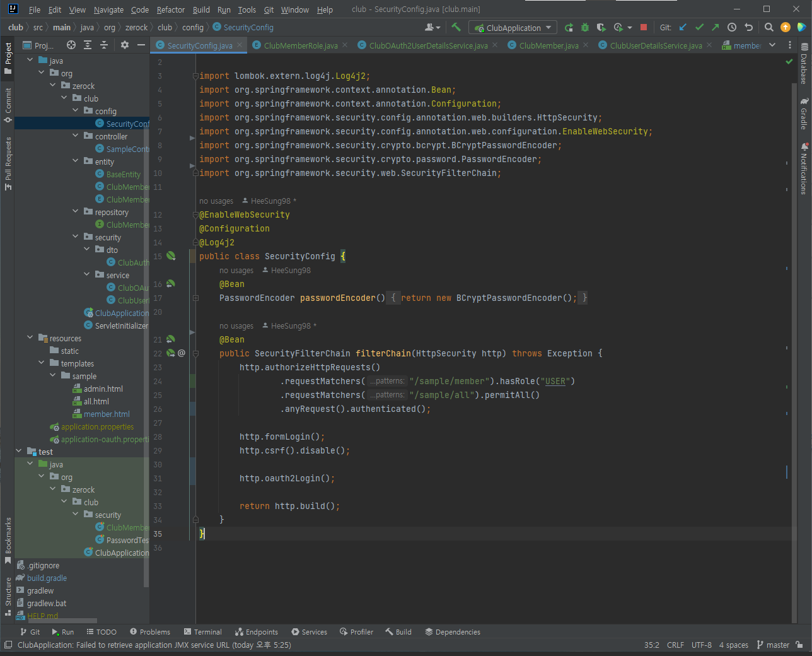The width and height of the screenshot is (812, 656).
Task: Open the Services tool window
Action: 310,631
